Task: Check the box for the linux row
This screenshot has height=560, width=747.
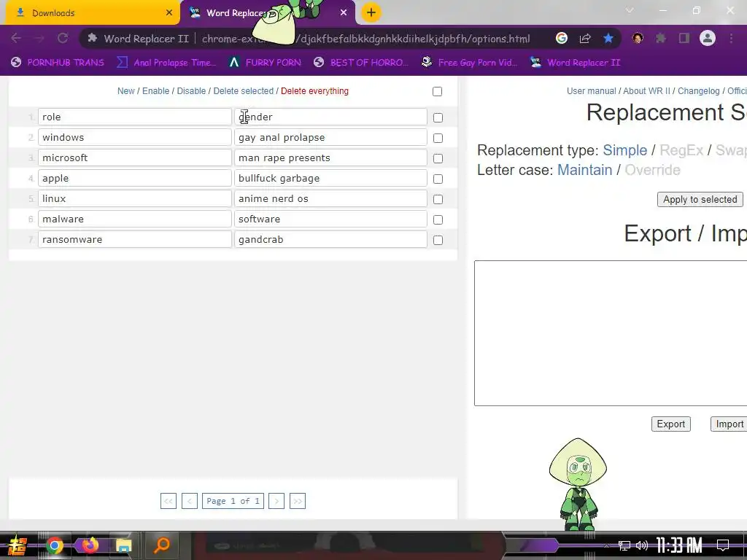Action: [438, 200]
